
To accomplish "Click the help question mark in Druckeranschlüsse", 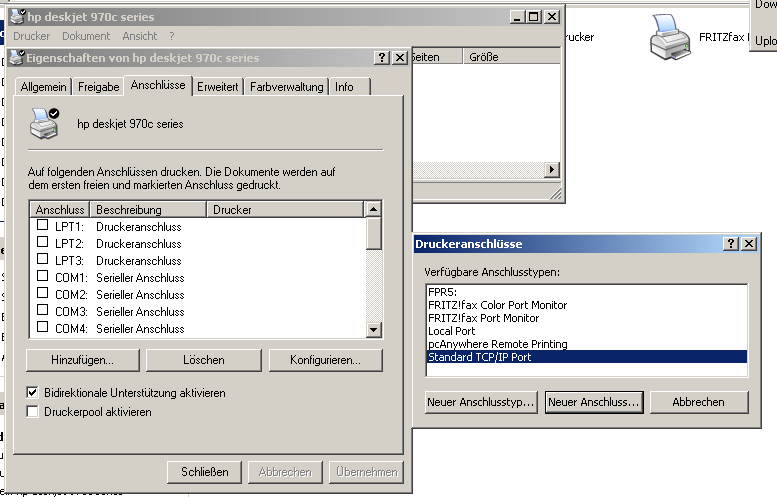I will pyautogui.click(x=730, y=244).
